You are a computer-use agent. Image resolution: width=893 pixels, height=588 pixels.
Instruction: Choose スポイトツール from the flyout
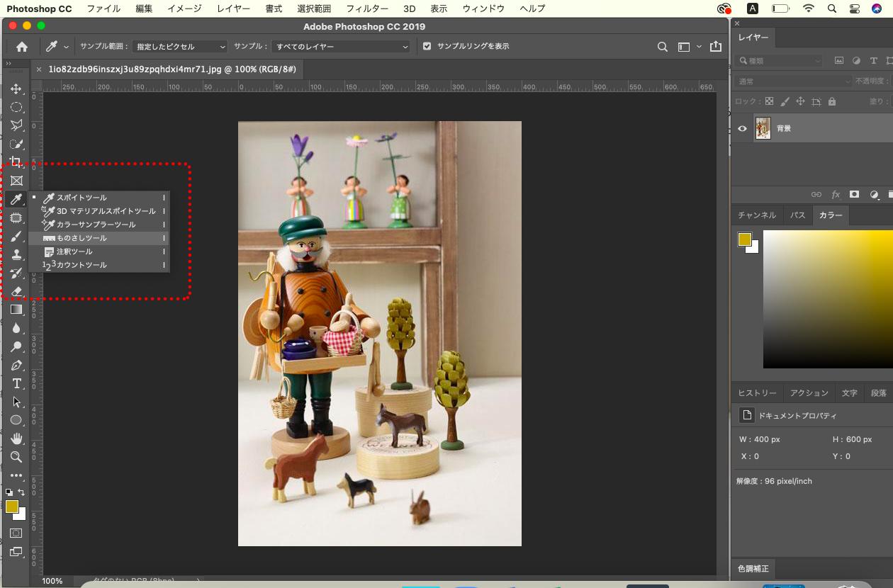pos(99,198)
